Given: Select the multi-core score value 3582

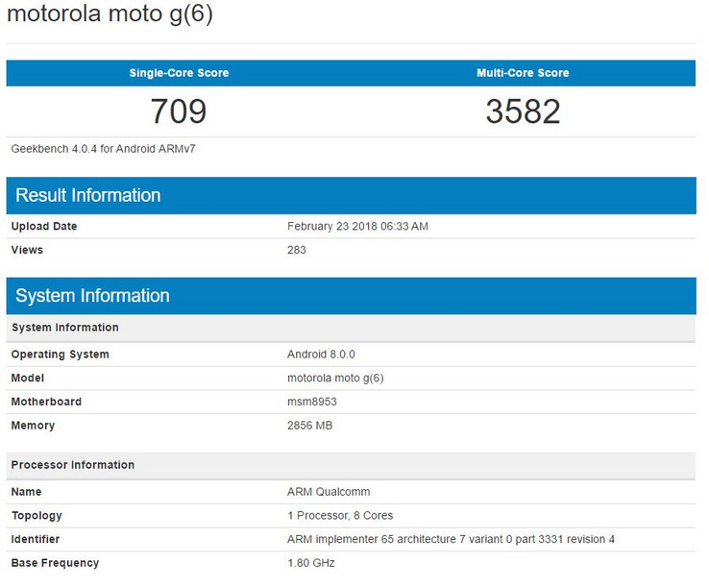Looking at the screenshot, I should coord(524,111).
